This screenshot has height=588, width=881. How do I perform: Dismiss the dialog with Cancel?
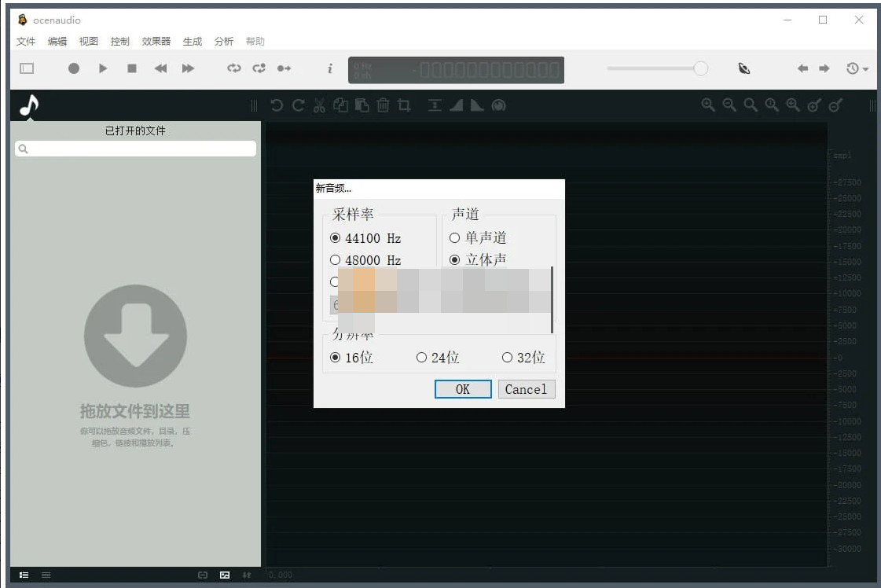click(x=527, y=389)
